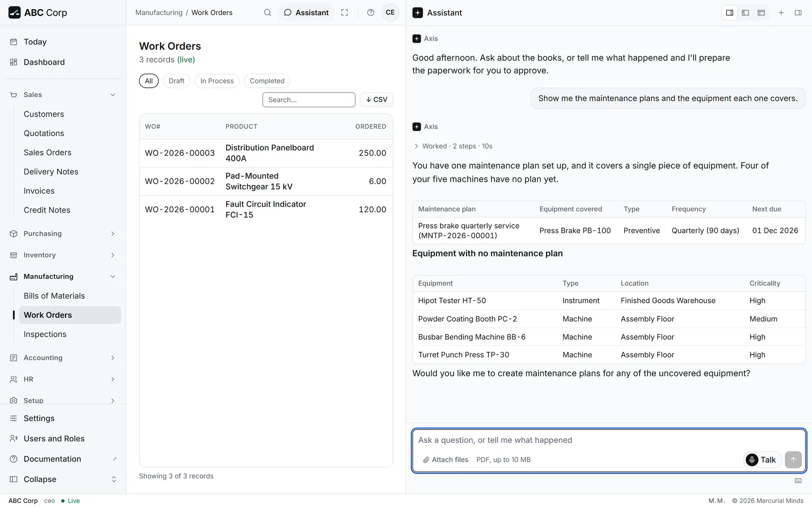
Task: Open Bills of Materials in sidebar
Action: (70, 296)
